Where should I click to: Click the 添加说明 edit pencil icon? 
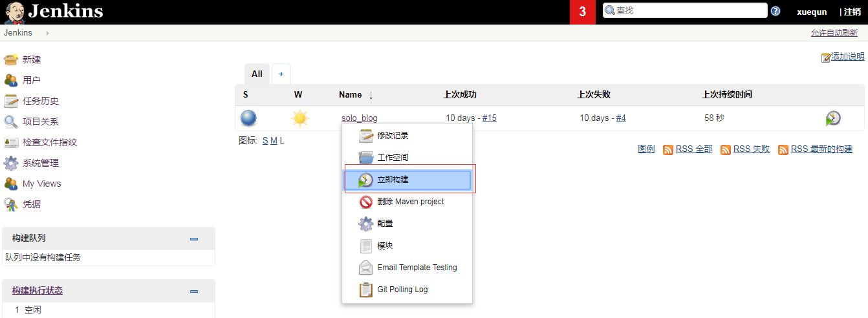826,58
